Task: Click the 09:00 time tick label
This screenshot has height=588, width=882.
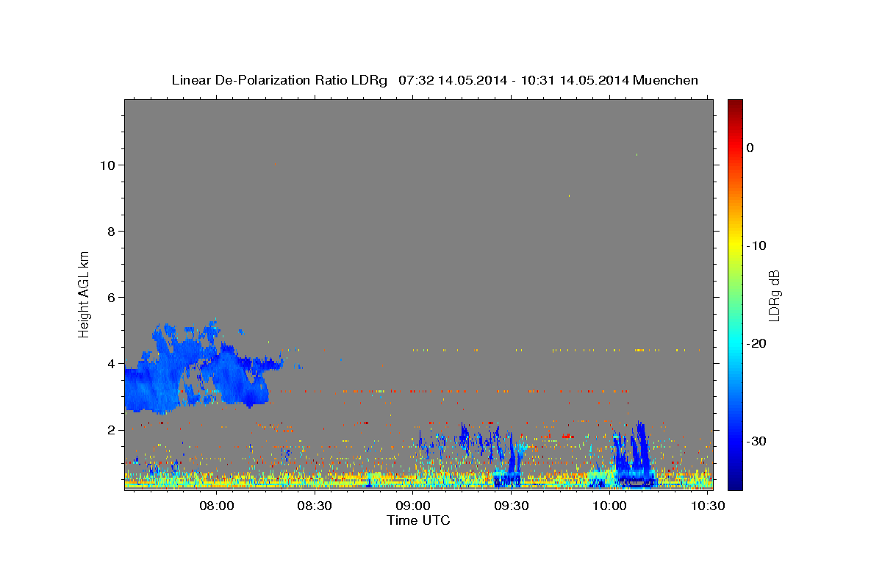Action: 413,506
